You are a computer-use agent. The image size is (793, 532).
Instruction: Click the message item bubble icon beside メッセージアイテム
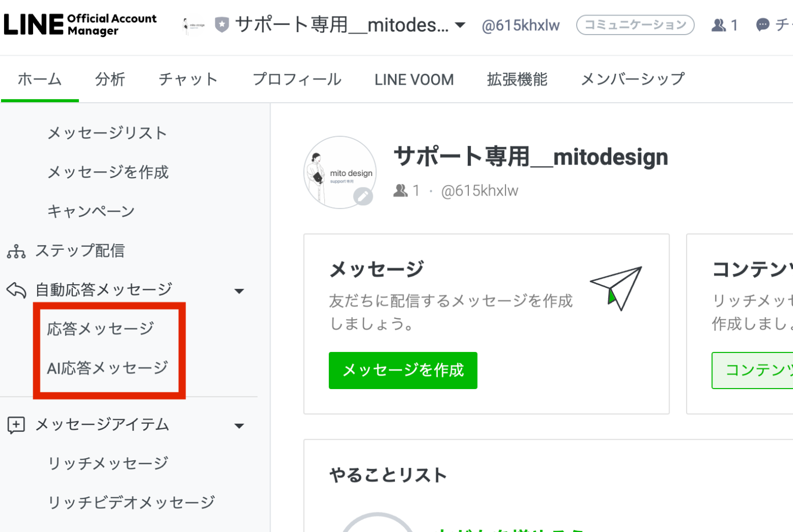click(16, 425)
